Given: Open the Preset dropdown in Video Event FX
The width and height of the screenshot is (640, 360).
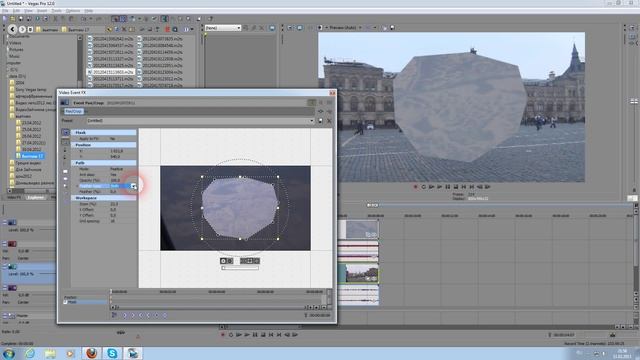Looking at the screenshot, I should coord(311,121).
